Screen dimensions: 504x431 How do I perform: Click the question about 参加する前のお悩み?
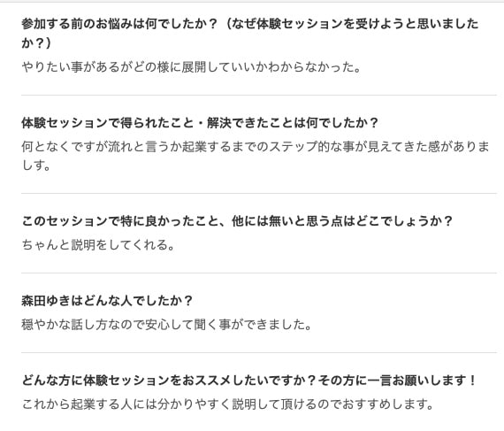(x=250, y=33)
